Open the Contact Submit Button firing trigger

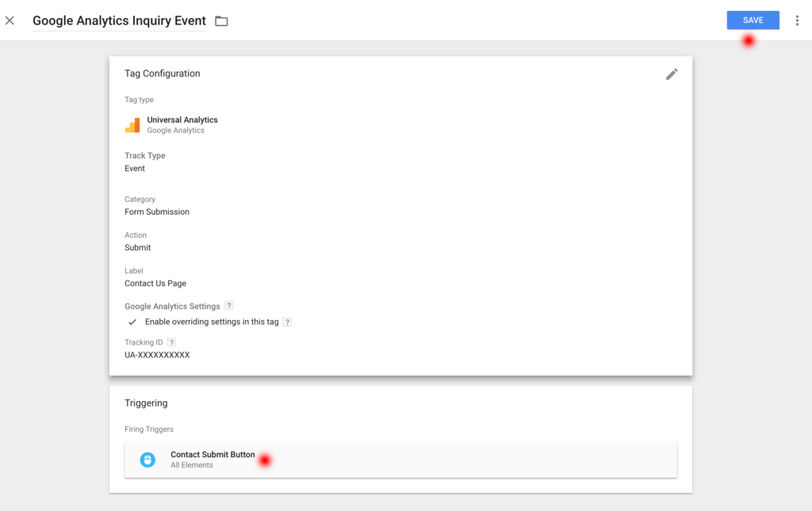[400, 460]
